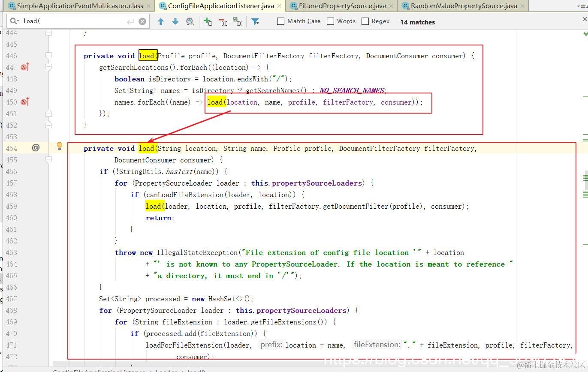Close SimpleApplicationEventMulticaster.class tab

(148, 6)
